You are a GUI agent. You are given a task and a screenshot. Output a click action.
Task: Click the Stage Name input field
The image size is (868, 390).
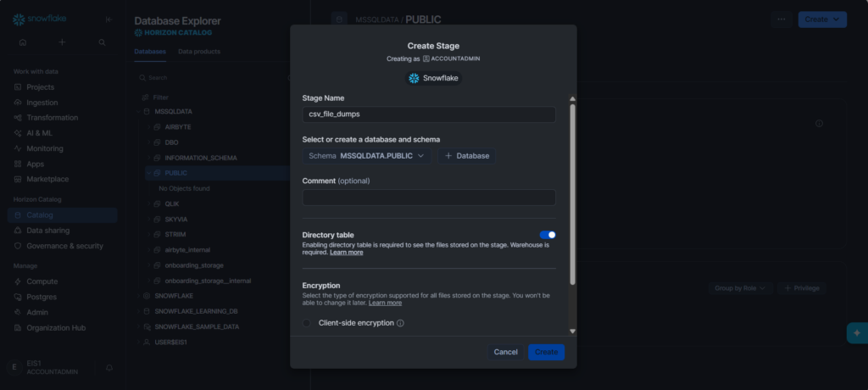pos(429,114)
